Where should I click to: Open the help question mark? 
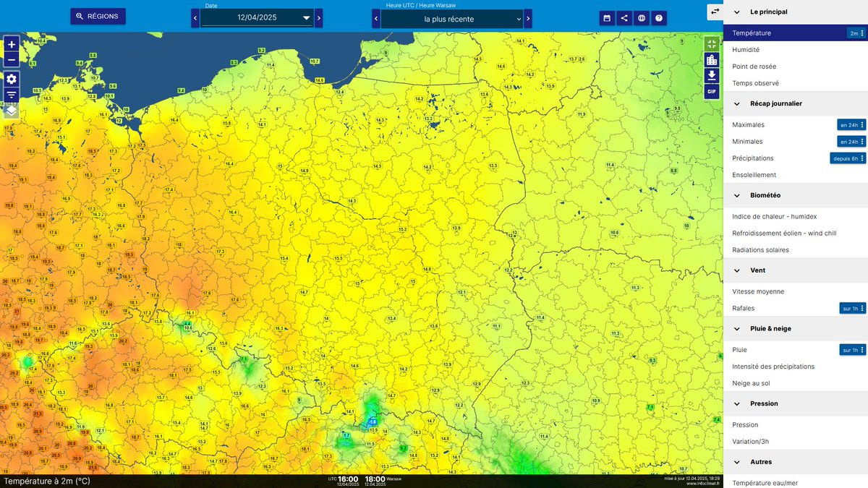pos(659,18)
